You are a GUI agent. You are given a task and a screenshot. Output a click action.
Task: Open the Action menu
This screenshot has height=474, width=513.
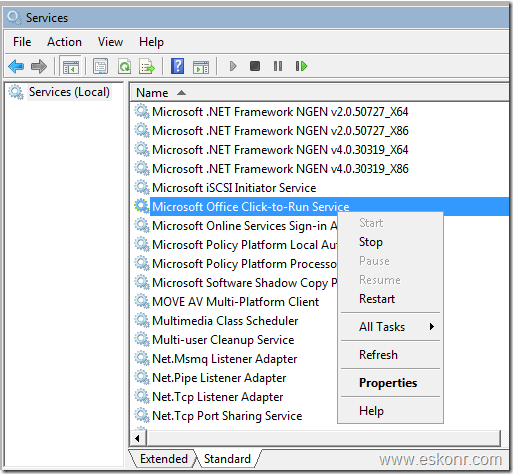[x=64, y=42]
